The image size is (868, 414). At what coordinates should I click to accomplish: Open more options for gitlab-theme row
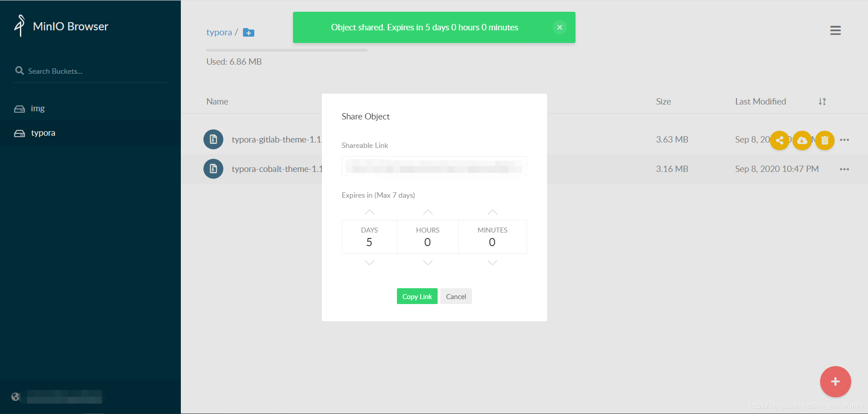pos(844,140)
